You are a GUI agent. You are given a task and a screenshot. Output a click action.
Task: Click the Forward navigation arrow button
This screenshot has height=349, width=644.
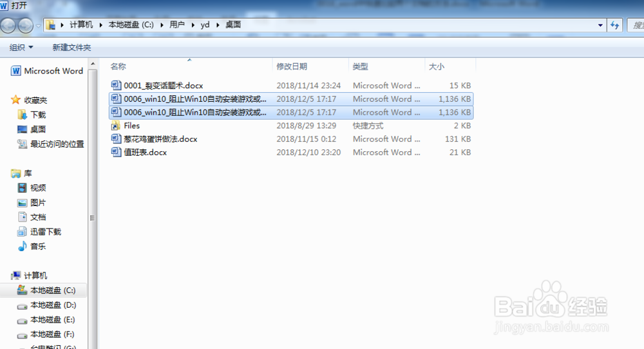[x=26, y=26]
